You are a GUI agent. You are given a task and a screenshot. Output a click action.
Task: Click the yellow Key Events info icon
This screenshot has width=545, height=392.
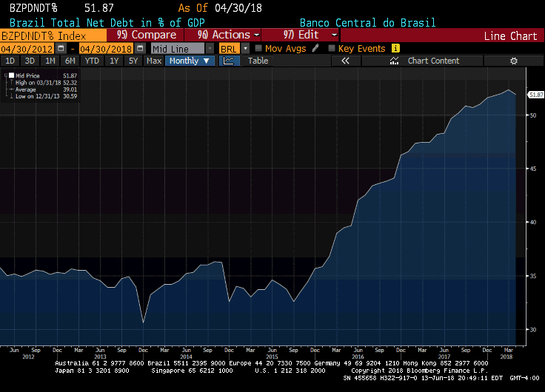[x=395, y=48]
